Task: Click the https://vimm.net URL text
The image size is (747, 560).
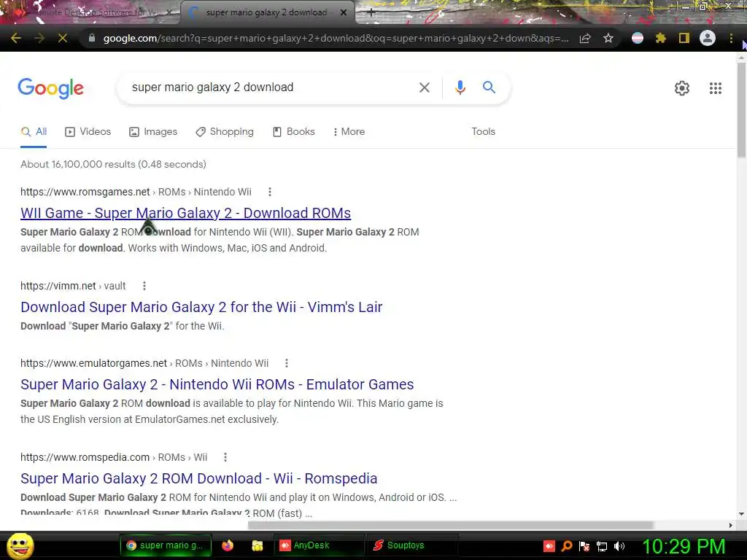Action: pyautogui.click(x=58, y=286)
